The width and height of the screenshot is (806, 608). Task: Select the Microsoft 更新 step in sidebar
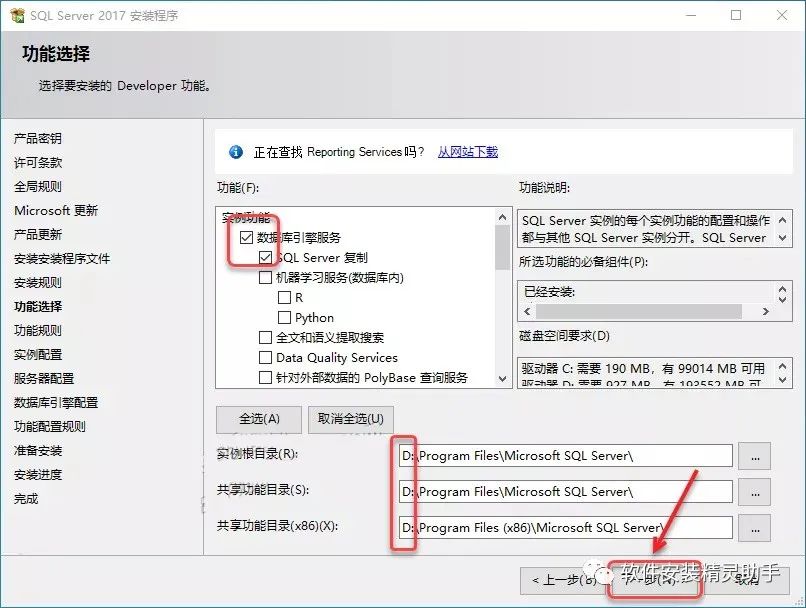tap(56, 211)
